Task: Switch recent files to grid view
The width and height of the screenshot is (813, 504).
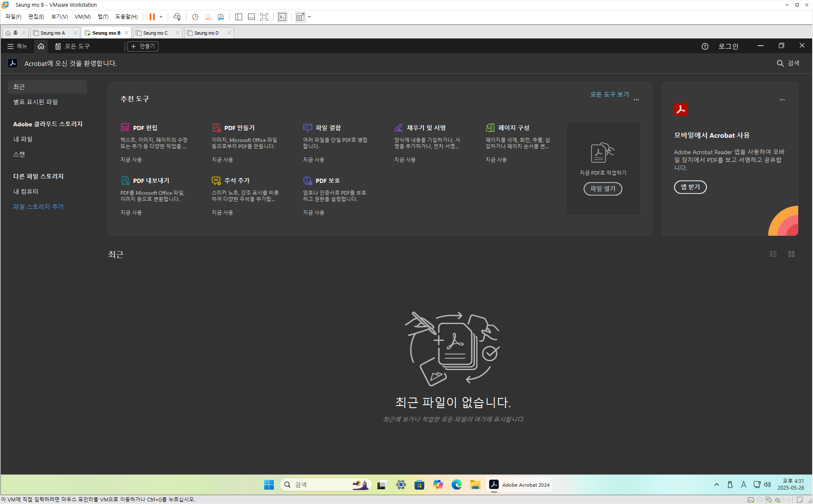Action: 791,254
